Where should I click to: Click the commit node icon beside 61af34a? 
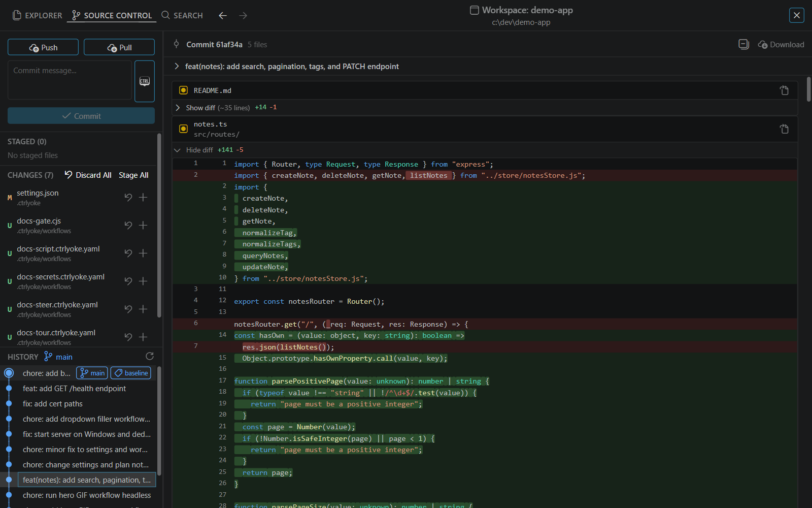[176, 44]
